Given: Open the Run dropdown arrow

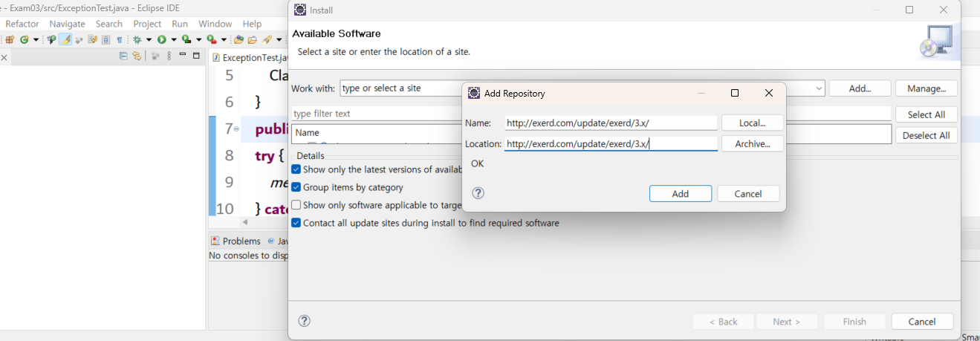Looking at the screenshot, I should 173,39.
